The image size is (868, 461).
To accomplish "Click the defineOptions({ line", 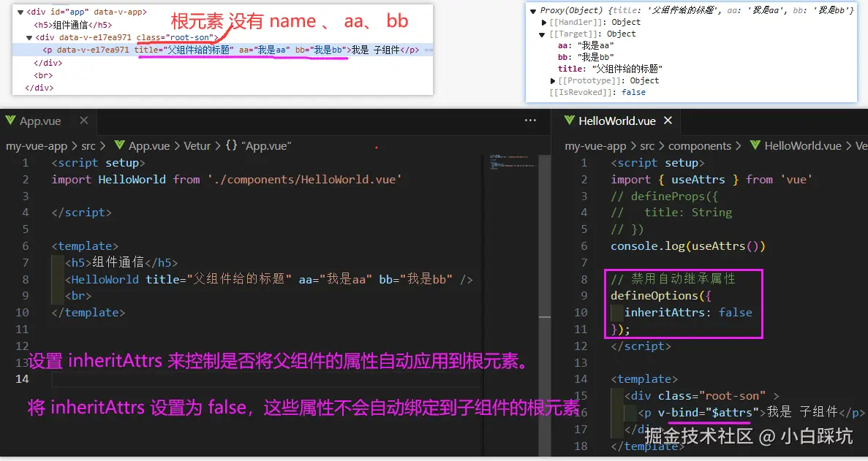I will tap(661, 296).
